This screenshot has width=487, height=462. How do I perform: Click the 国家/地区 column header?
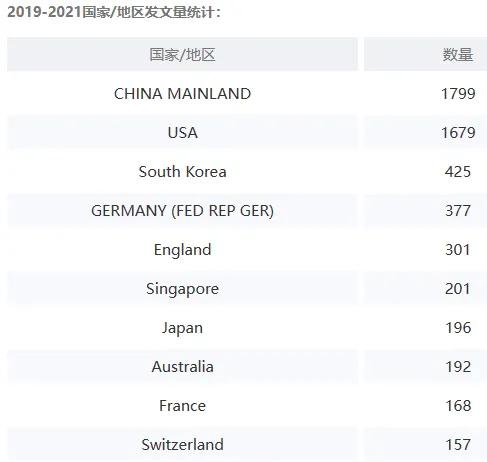182,54
